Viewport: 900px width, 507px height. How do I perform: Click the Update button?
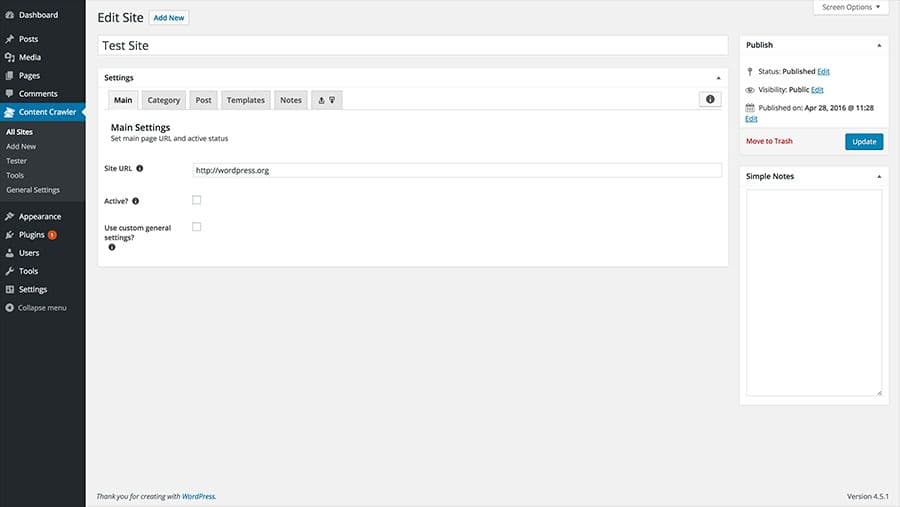click(864, 141)
